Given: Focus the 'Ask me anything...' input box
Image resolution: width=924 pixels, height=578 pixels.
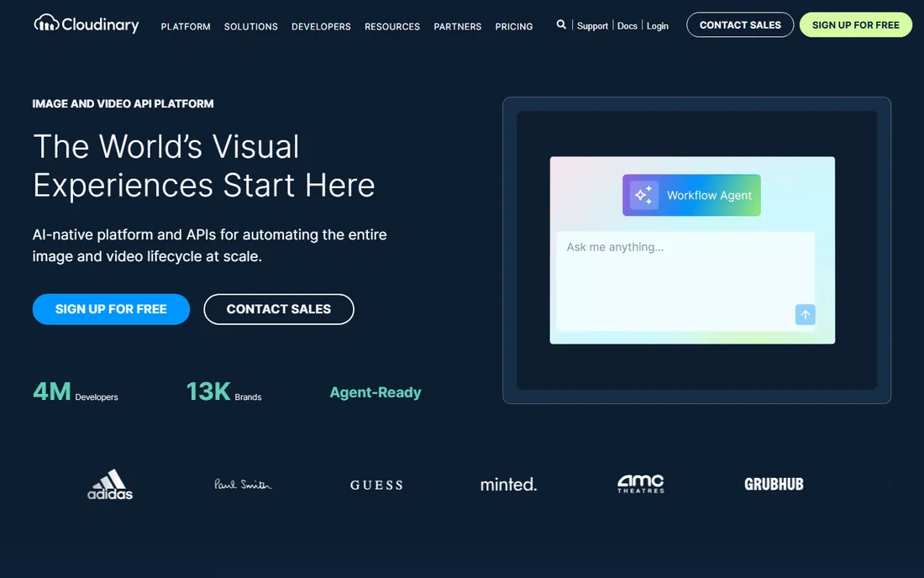Looking at the screenshot, I should coord(686,281).
